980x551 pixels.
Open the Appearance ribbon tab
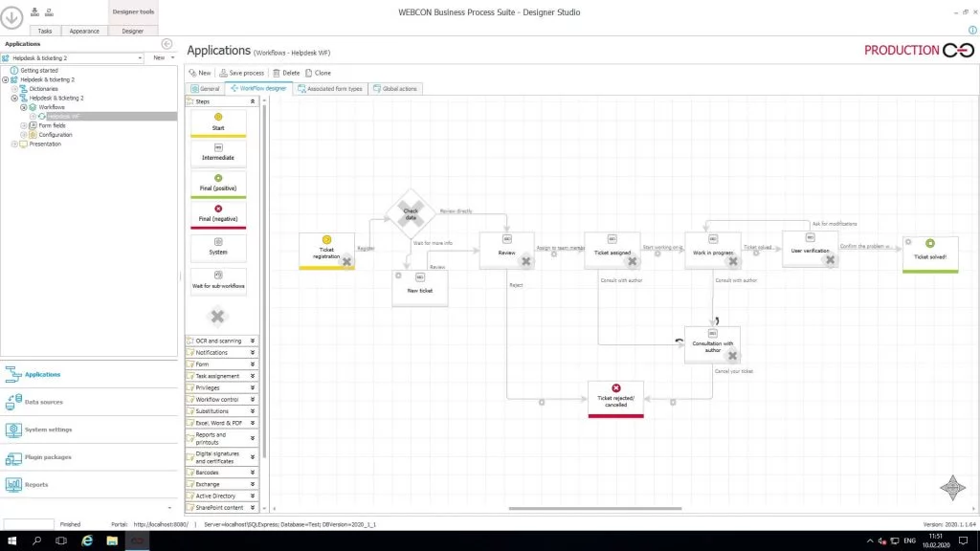(x=84, y=31)
